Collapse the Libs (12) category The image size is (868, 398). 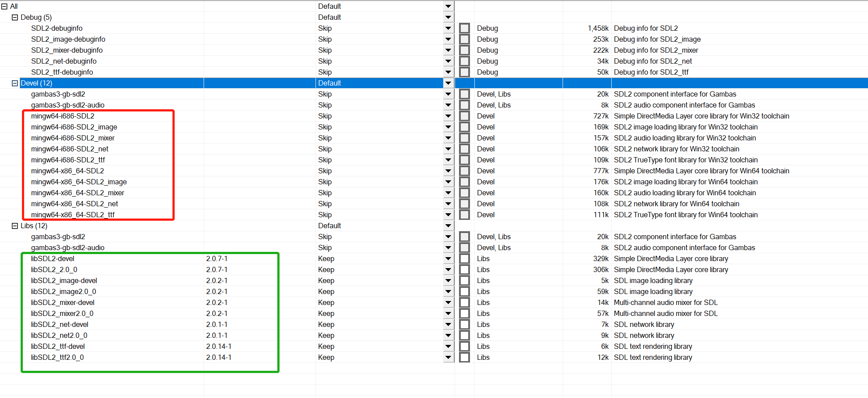point(15,226)
